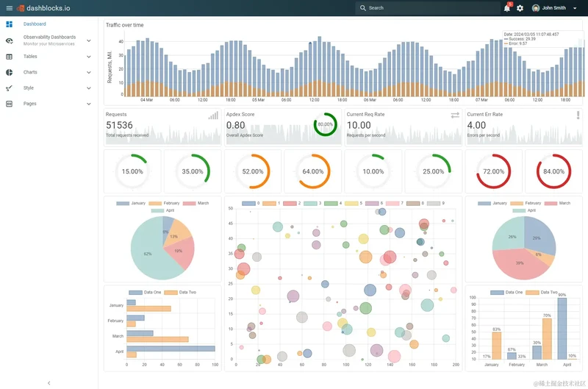Image resolution: width=588 pixels, height=389 pixels.
Task: Toggle dataset 0 in bubble chart legend
Action: coord(251,203)
